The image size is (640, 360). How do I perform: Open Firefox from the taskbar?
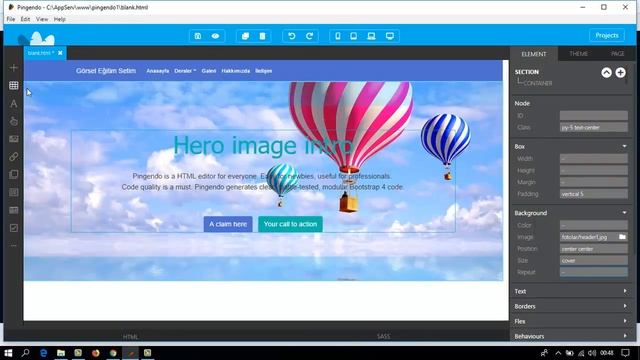pos(96,353)
